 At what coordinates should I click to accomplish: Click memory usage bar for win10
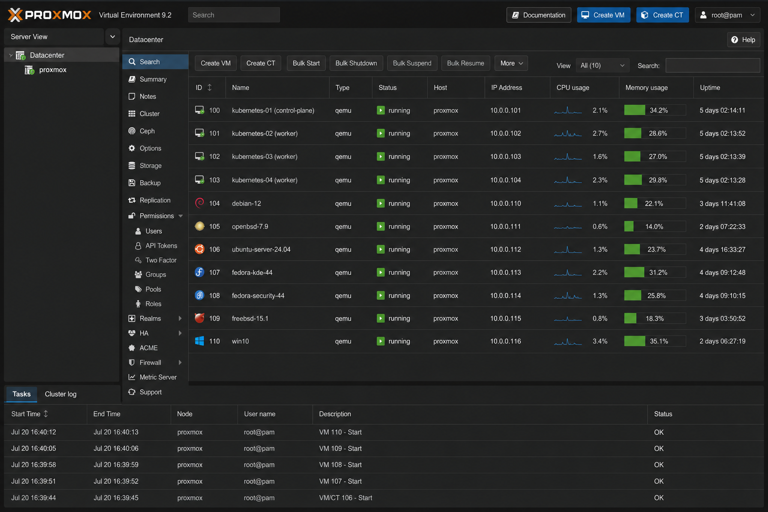click(654, 341)
